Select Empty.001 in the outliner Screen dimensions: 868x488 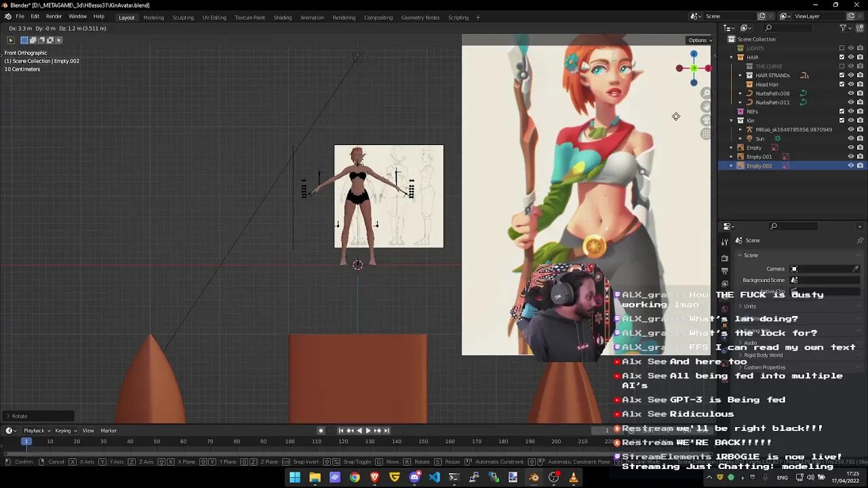point(759,157)
